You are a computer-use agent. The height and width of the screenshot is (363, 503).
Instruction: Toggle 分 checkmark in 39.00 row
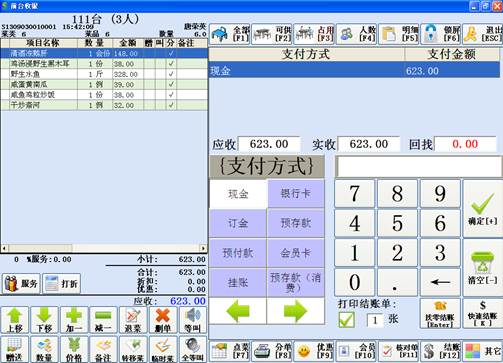(x=171, y=84)
